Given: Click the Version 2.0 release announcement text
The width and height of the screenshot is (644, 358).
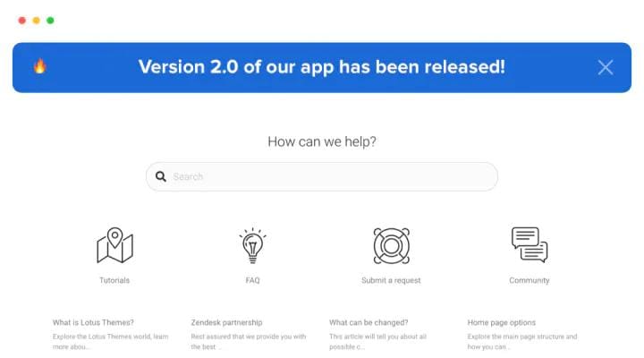Looking at the screenshot, I should click(322, 67).
